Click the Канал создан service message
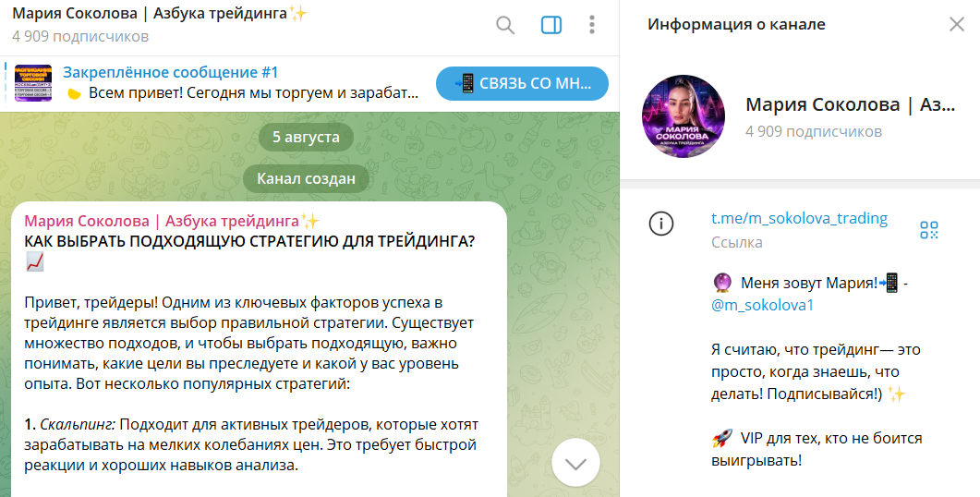 (307, 179)
